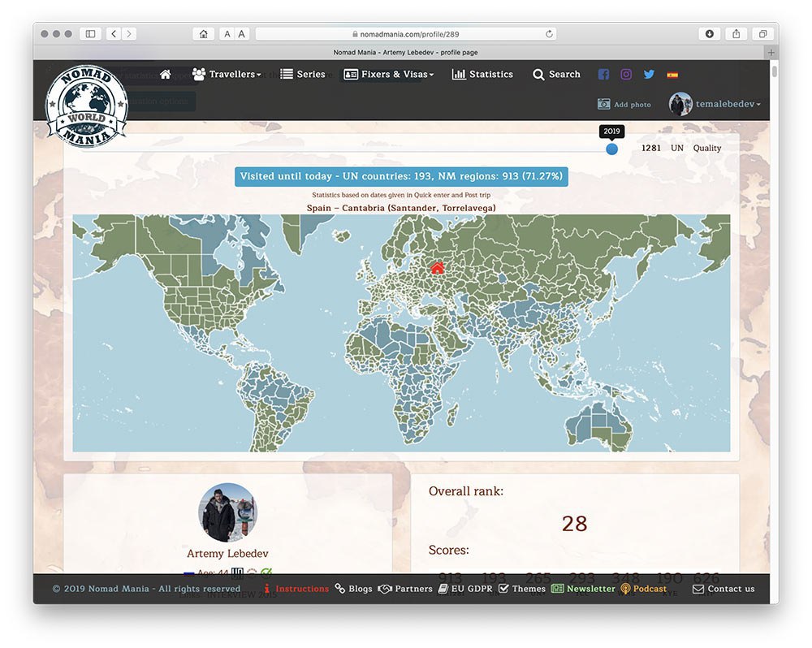This screenshot has width=812, height=648.
Task: Reload the page with Safari refresh icon
Action: coord(549,34)
